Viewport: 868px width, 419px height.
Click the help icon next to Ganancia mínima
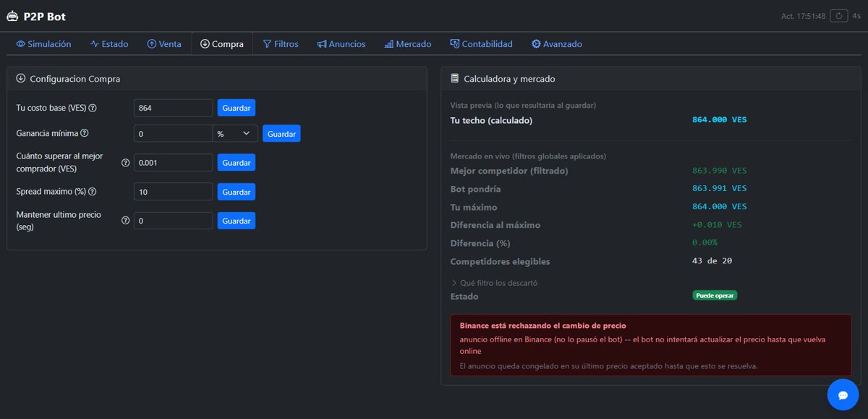point(85,133)
